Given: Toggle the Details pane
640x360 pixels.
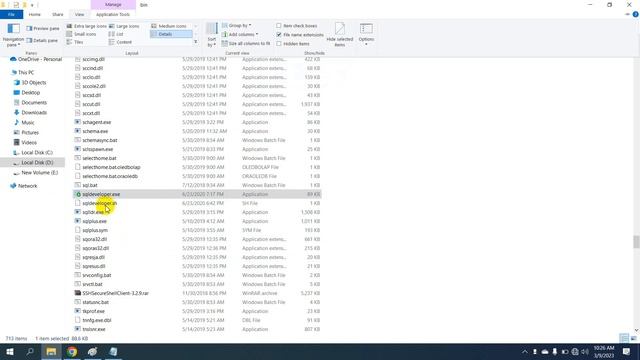Looking at the screenshot, I should point(42,41).
